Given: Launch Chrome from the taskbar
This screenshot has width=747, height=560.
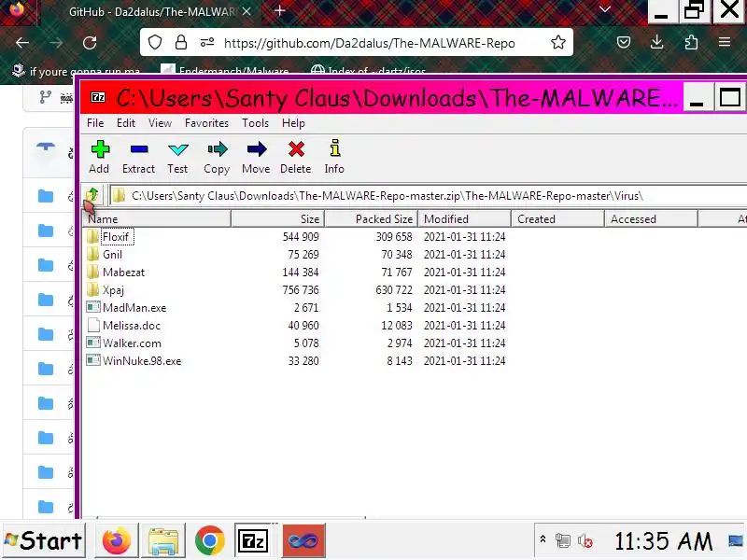Looking at the screenshot, I should tap(209, 540).
